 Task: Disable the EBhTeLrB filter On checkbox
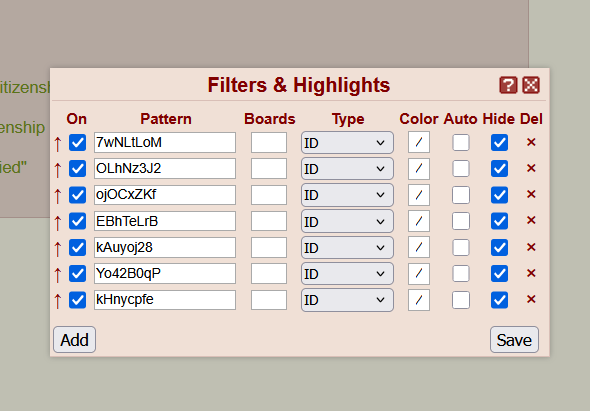[78, 221]
